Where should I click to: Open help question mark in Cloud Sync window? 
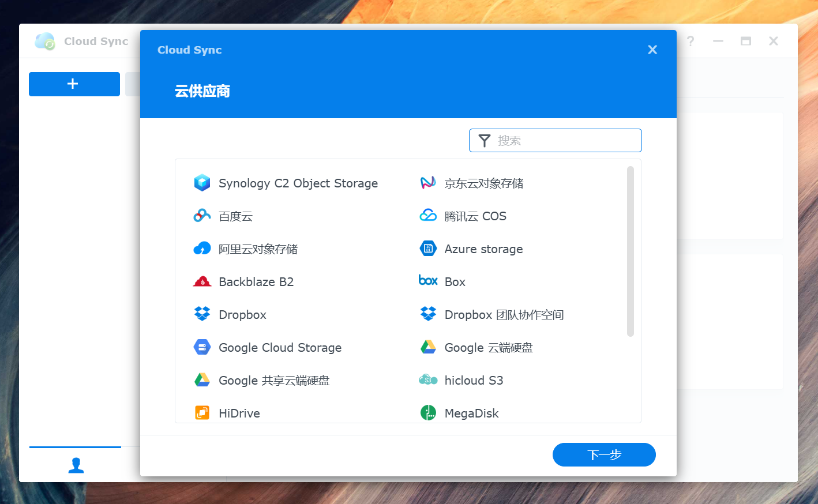tap(691, 41)
